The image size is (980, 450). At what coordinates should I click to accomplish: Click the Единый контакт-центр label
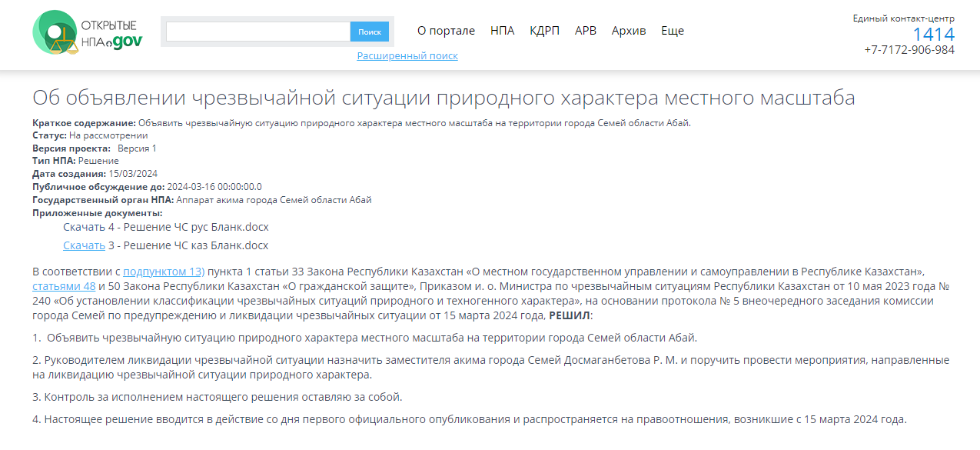click(903, 18)
